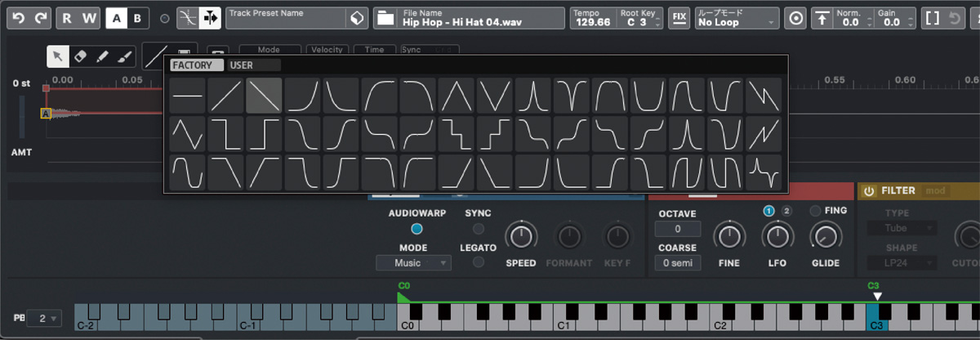Click the folder icon to import audio file
The width and height of the screenshot is (980, 340).
tap(385, 18)
